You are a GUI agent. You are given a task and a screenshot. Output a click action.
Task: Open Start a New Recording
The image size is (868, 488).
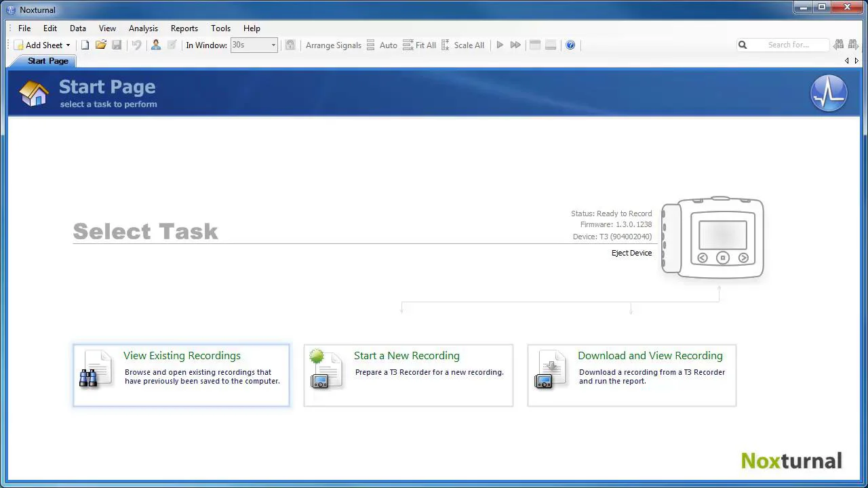408,375
